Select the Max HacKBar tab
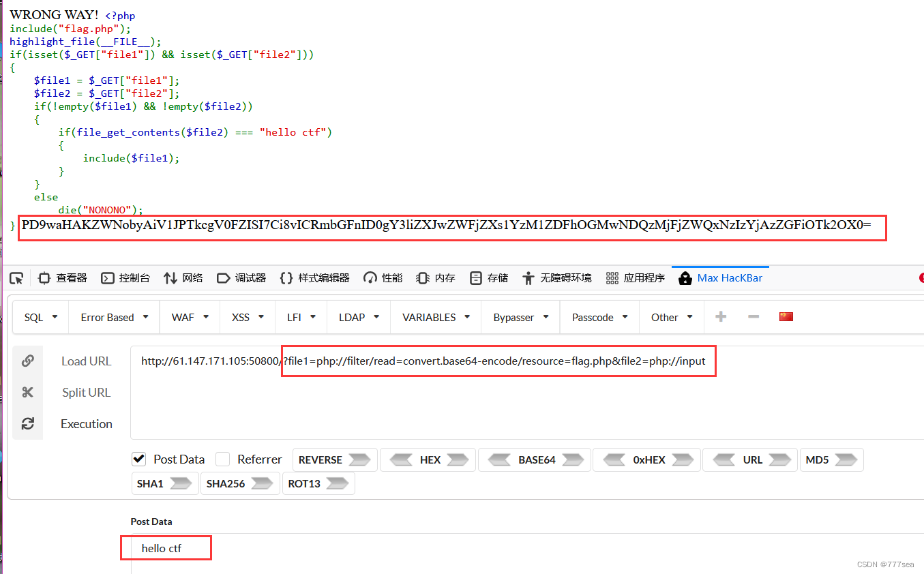924x574 pixels. (720, 278)
